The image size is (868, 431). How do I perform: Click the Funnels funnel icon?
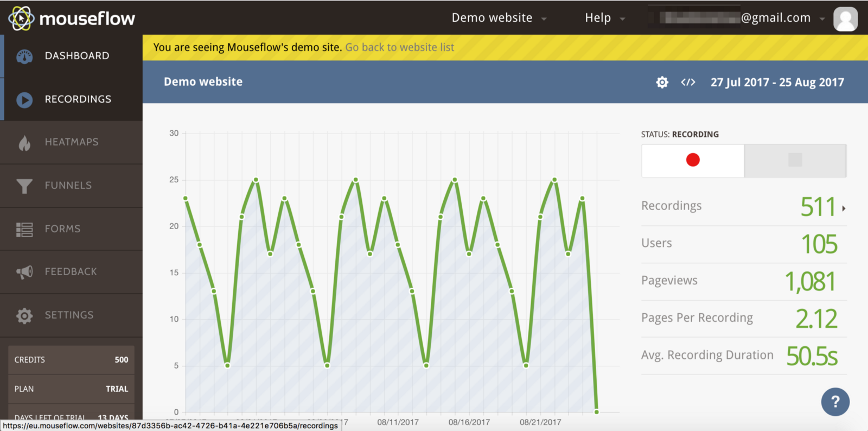[24, 186]
